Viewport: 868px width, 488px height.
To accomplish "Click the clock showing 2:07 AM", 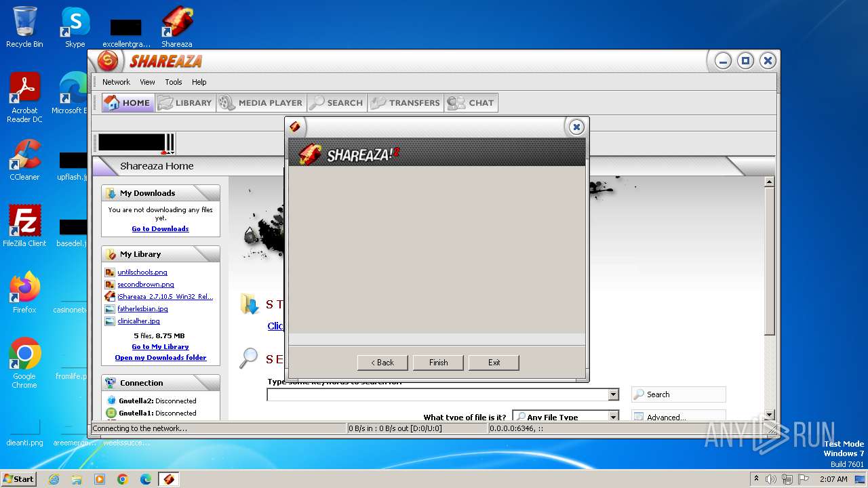I will pos(833,479).
